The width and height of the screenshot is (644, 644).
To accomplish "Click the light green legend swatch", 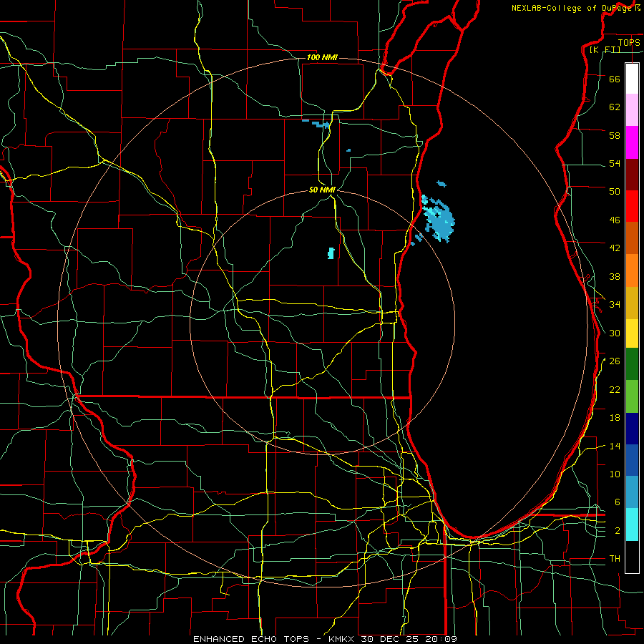I will [632, 396].
